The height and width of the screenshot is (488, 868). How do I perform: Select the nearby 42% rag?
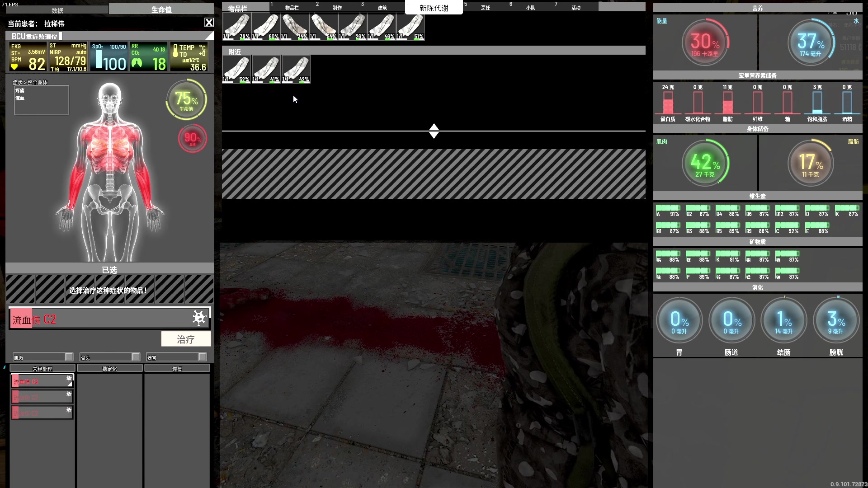coord(296,69)
